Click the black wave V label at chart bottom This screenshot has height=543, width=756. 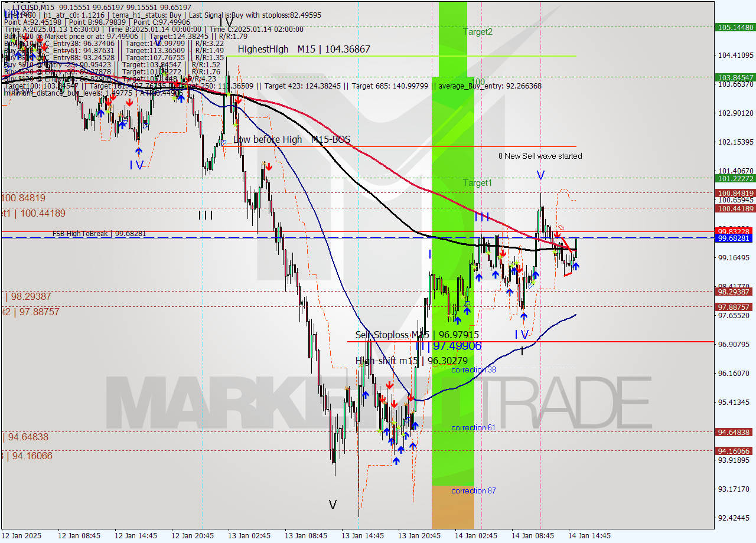coord(333,505)
